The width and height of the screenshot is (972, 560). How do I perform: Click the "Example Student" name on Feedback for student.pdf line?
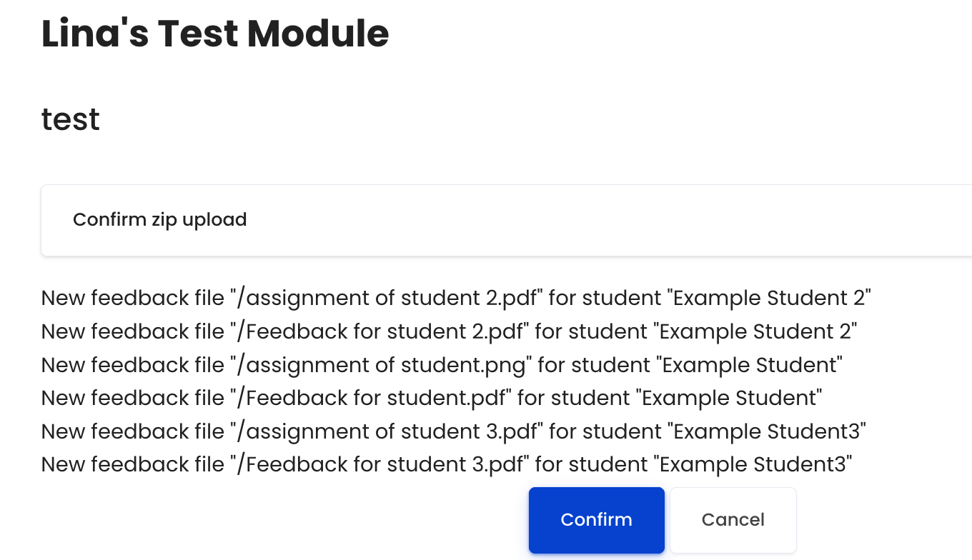coord(730,398)
